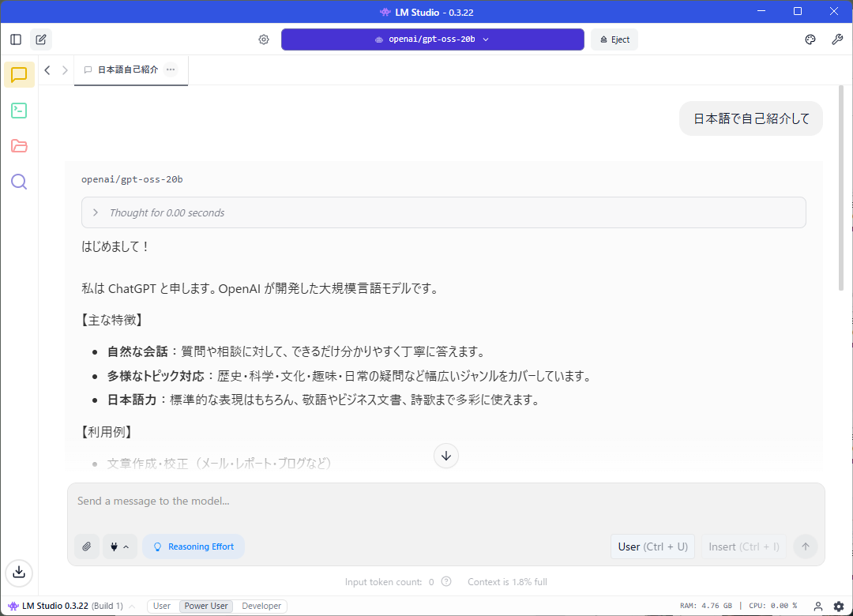Toggle the sidebar panel icon
This screenshot has height=616, width=853.
point(16,39)
